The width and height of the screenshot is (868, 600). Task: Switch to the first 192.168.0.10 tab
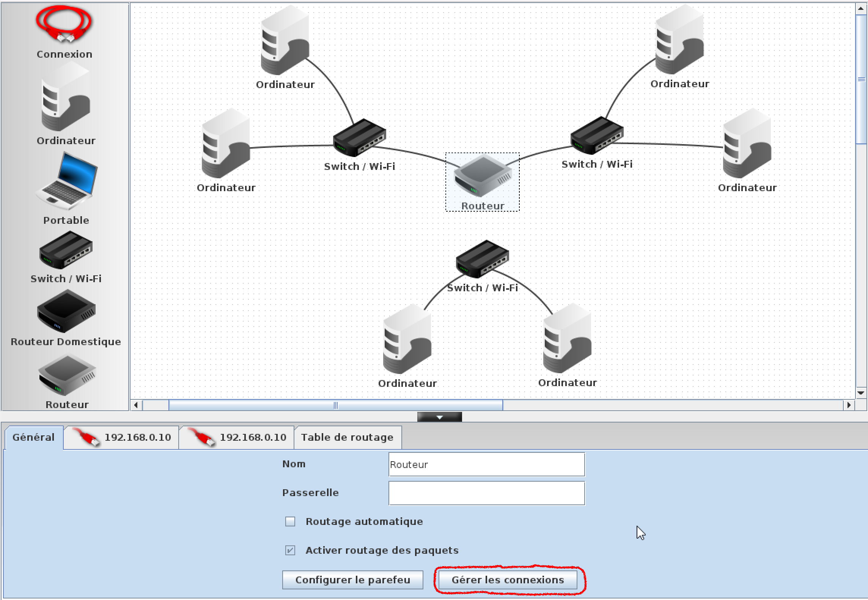point(121,437)
